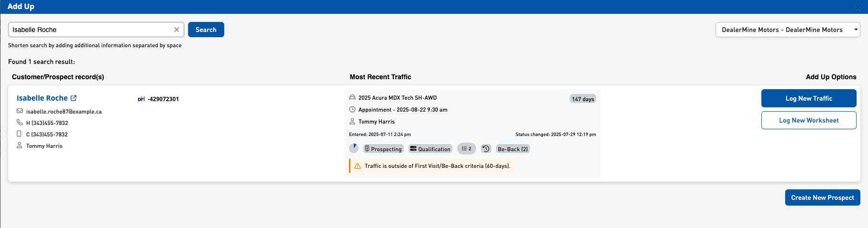This screenshot has width=868, height=228.
Task: Click the pie progress indicator icon
Action: [x=354, y=148]
